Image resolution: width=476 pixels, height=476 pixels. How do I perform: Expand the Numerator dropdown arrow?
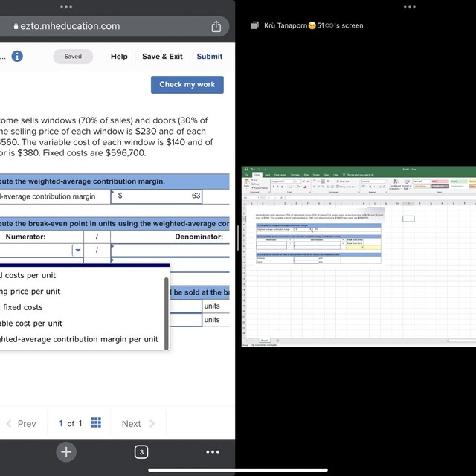click(77, 251)
